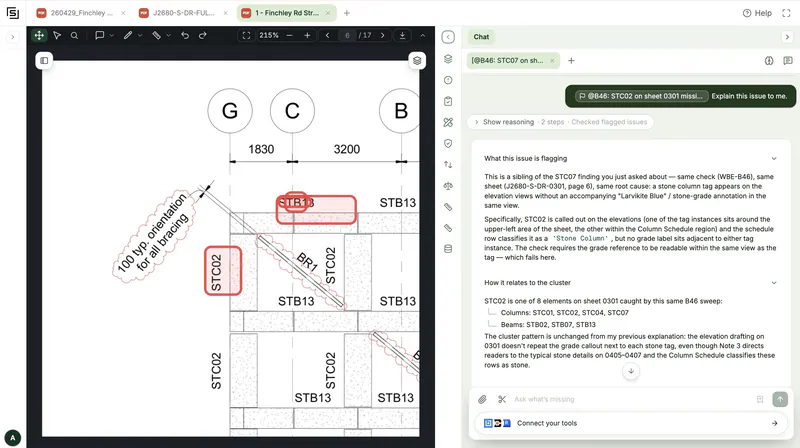Open comment tool options dropdown
The width and height of the screenshot is (800, 448).
(112, 35)
